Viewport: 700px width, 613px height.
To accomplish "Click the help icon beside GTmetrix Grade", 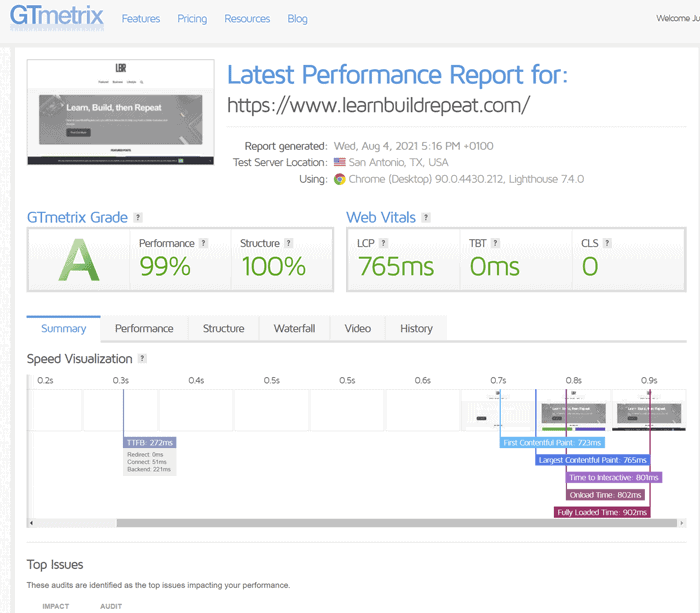I will click(138, 217).
